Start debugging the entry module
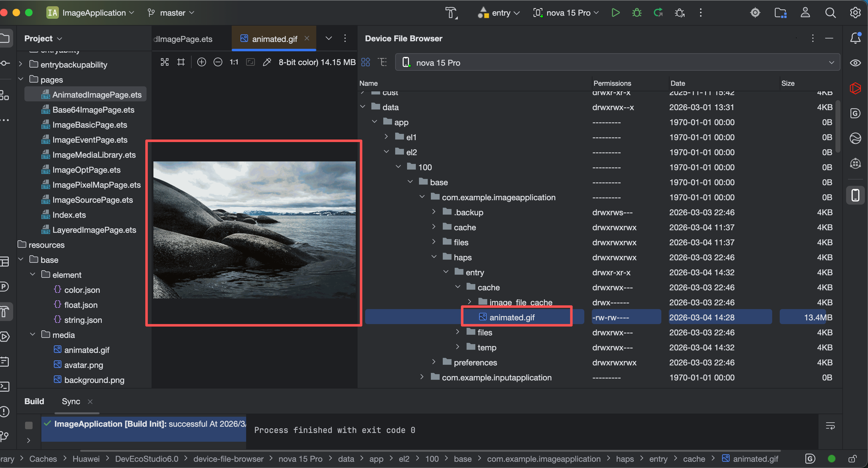The height and width of the screenshot is (468, 868). tap(637, 13)
